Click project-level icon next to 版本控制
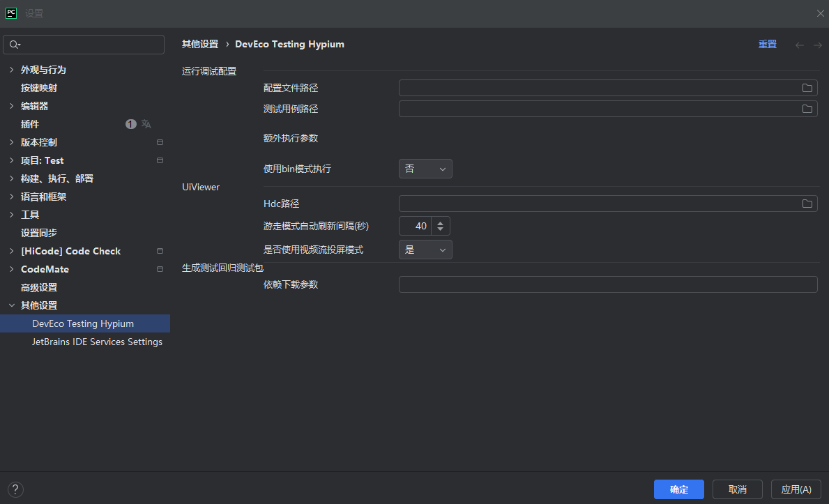Screen dimensions: 829x504 pyautogui.click(x=160, y=142)
